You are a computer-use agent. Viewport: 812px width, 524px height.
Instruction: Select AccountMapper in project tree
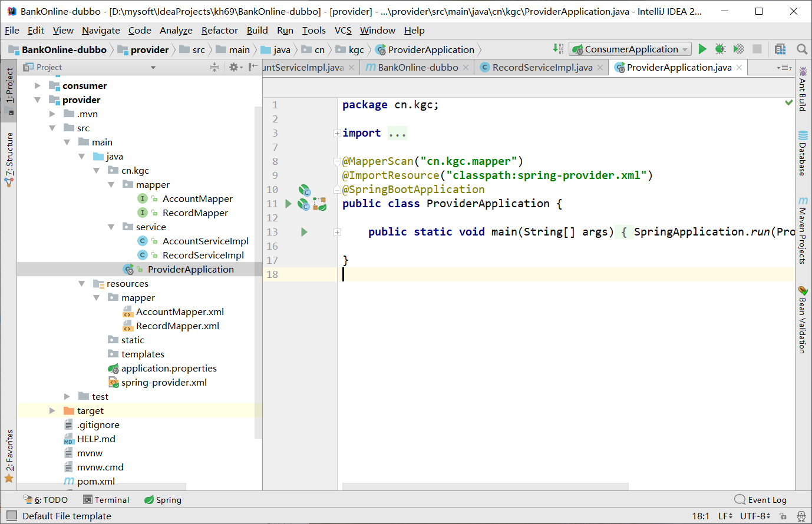tap(197, 199)
